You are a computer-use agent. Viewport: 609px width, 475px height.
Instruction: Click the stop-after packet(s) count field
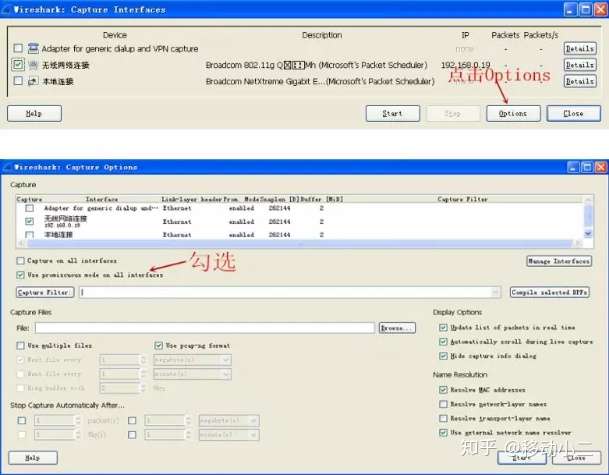point(54,420)
